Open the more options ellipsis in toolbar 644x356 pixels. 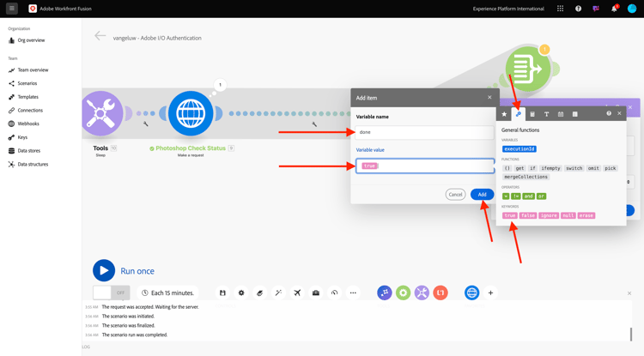(353, 293)
